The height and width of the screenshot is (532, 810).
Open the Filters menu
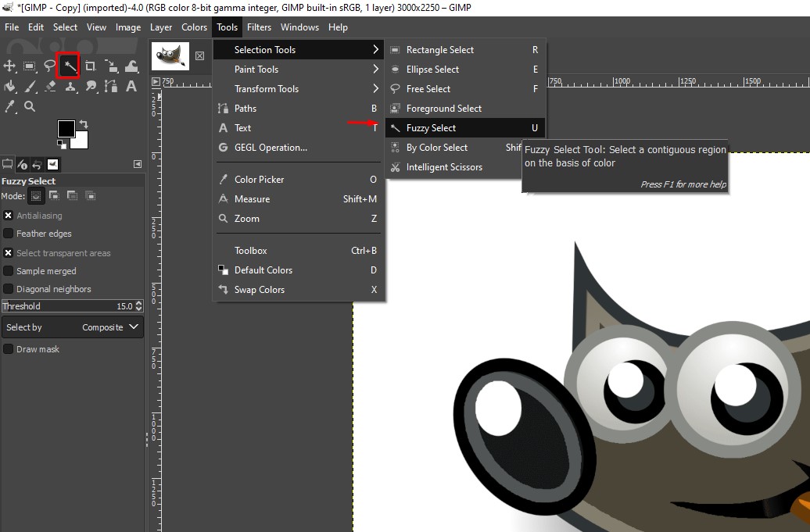pyautogui.click(x=259, y=27)
